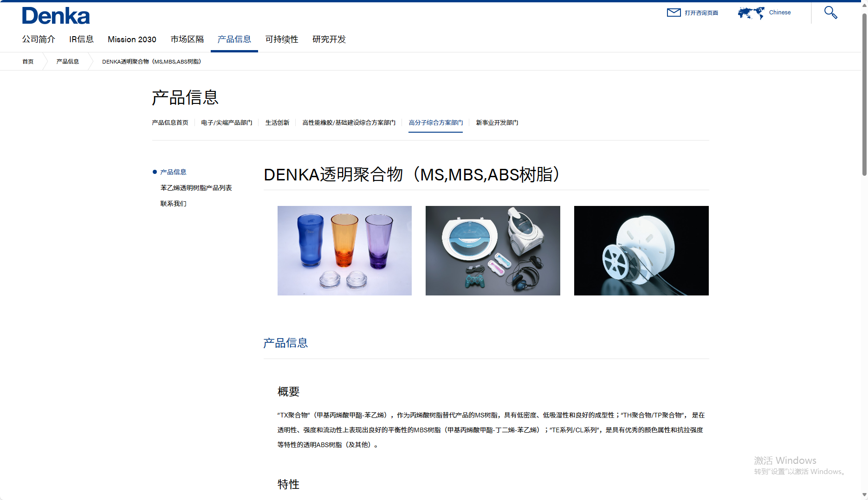Open the search magnifier icon
The image size is (868, 500).
(x=830, y=13)
